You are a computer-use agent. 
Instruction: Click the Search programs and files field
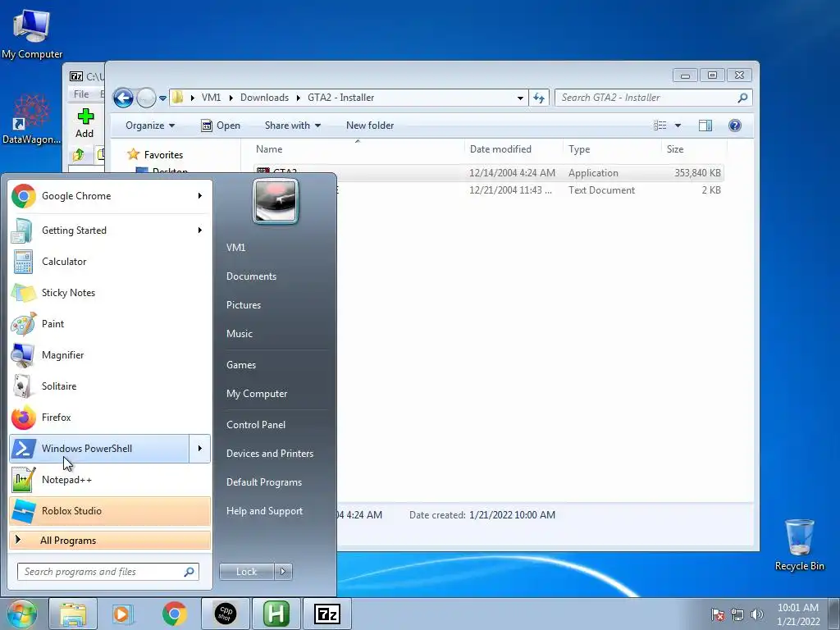(107, 572)
